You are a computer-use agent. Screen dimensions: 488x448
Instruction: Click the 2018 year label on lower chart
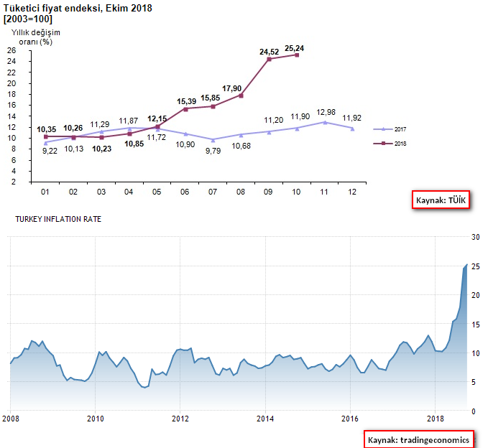click(x=435, y=419)
